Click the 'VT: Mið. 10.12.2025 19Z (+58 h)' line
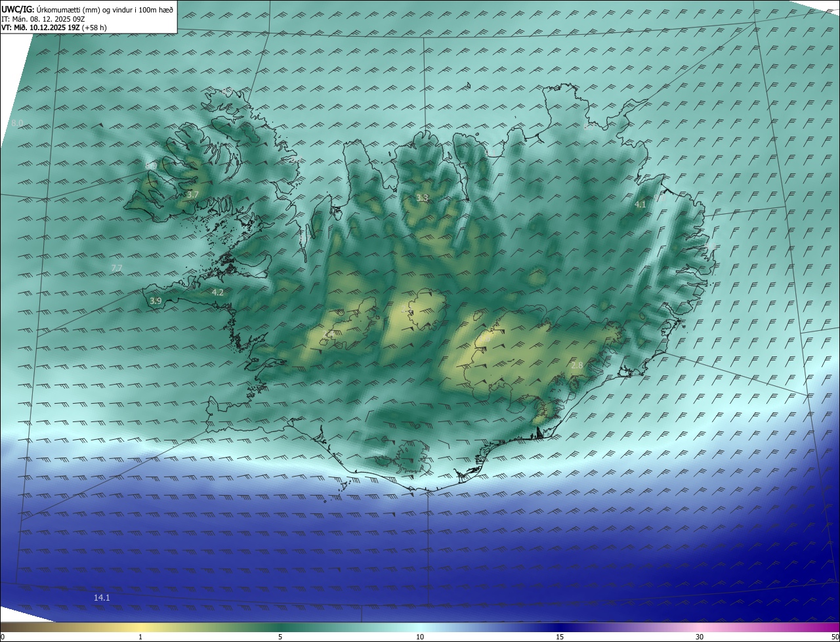840x642 pixels. click(x=54, y=28)
